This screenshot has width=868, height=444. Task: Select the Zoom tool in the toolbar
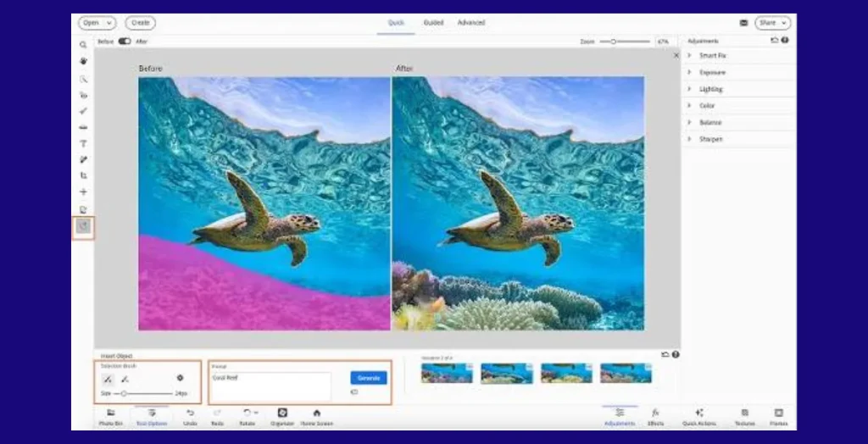click(x=83, y=45)
